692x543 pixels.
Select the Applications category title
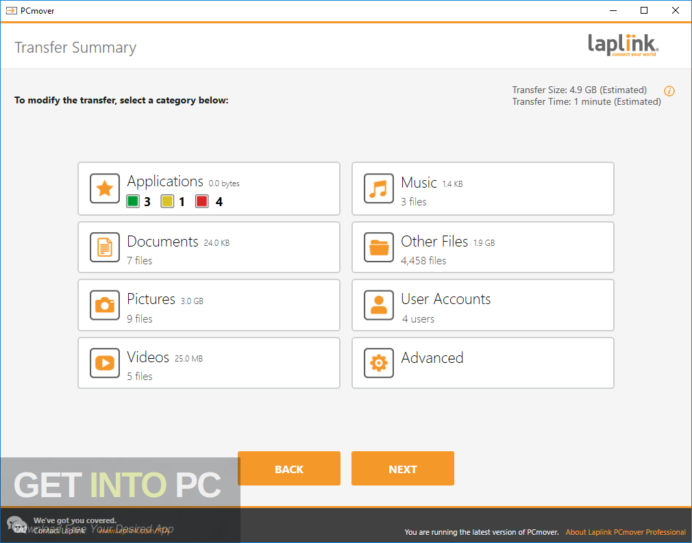tap(165, 181)
